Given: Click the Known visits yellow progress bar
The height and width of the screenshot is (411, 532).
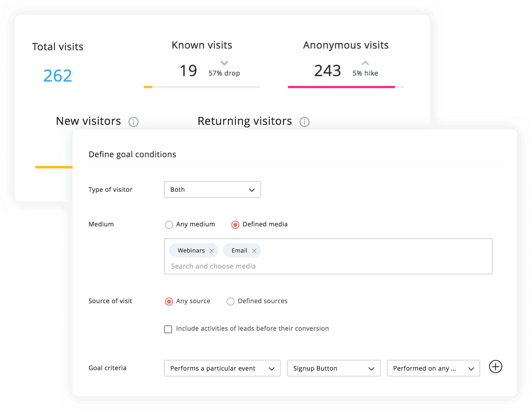Looking at the screenshot, I should [148, 87].
